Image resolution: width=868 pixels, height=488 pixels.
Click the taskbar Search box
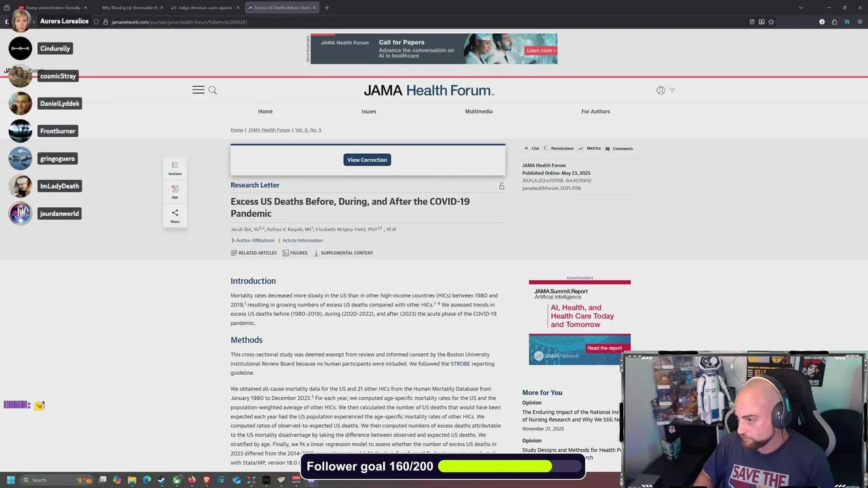click(x=57, y=480)
